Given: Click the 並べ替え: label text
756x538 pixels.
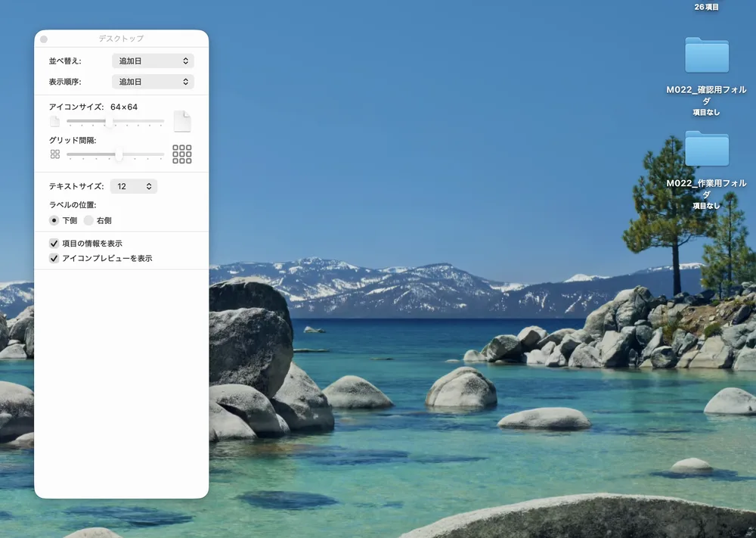Looking at the screenshot, I should tap(65, 61).
